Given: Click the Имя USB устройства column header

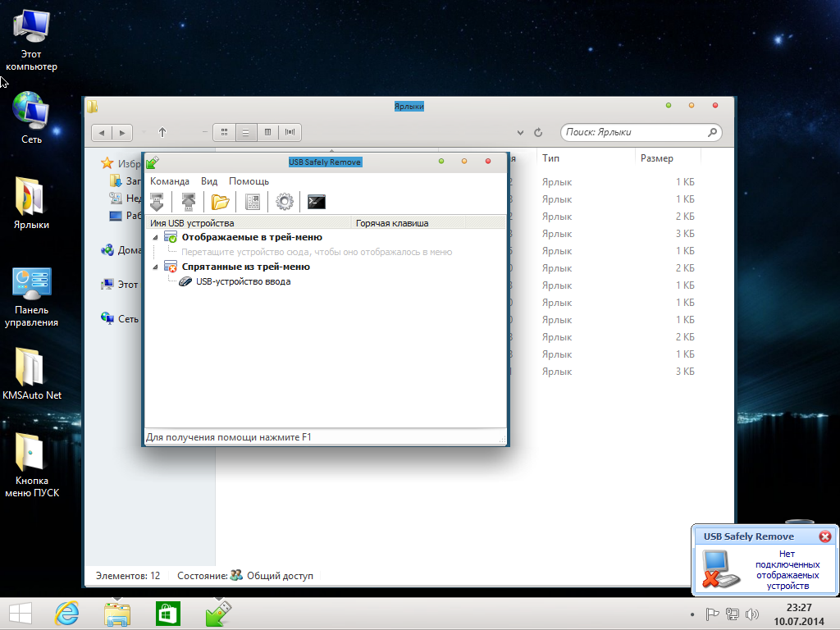Looking at the screenshot, I should (x=249, y=223).
